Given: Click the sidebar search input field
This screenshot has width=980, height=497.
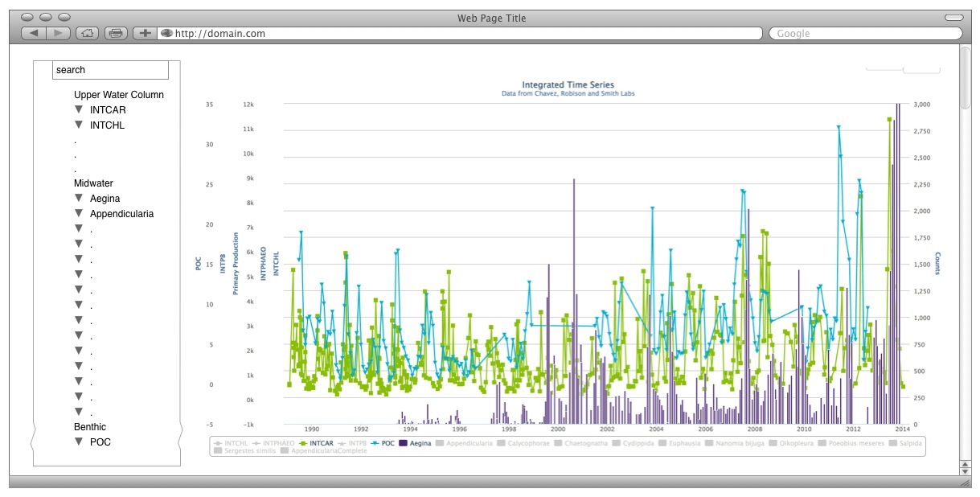Looking at the screenshot, I should (111, 70).
